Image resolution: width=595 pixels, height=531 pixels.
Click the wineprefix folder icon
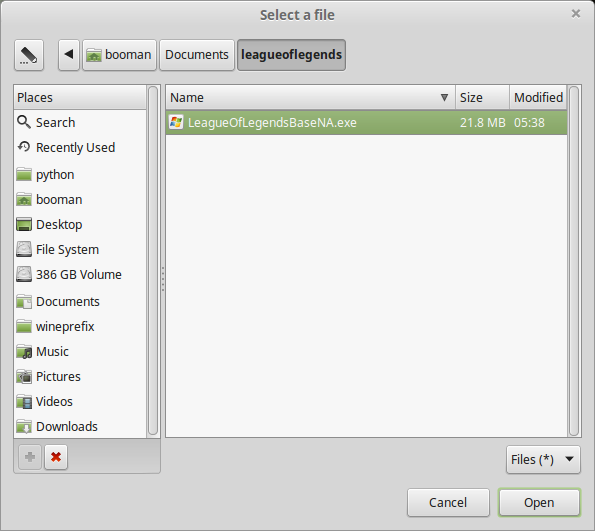(24, 326)
